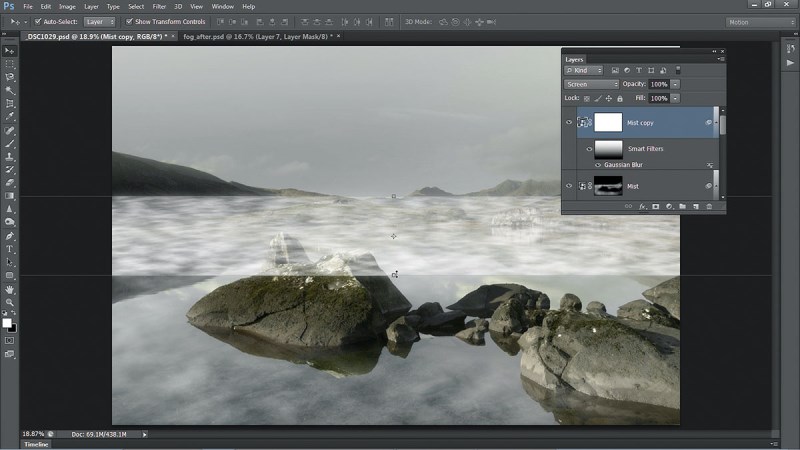Screen dimensions: 800x450
Task: Select the Magic Wand tool
Action: (10, 90)
